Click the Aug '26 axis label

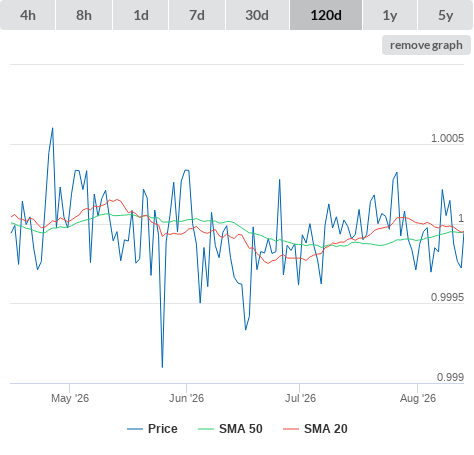click(418, 398)
